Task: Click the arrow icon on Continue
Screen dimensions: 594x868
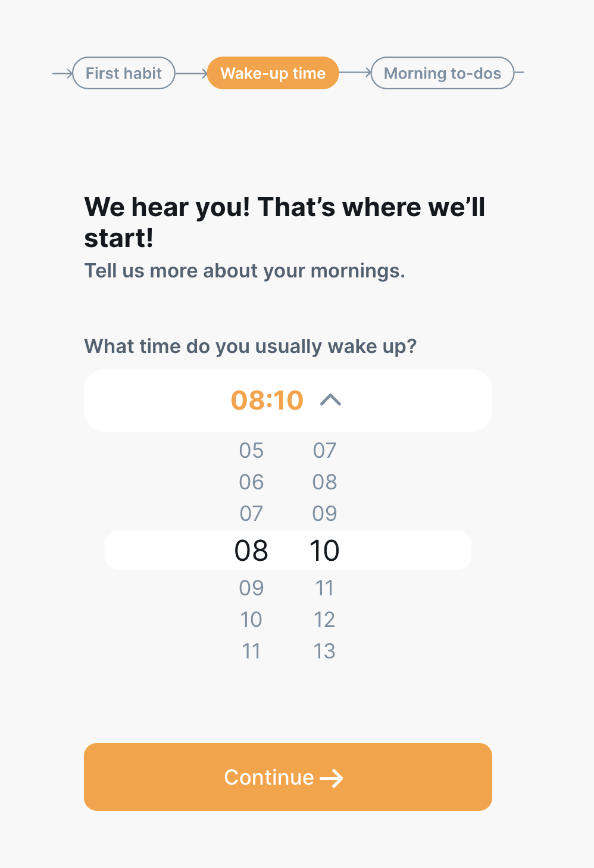Action: coord(332,778)
